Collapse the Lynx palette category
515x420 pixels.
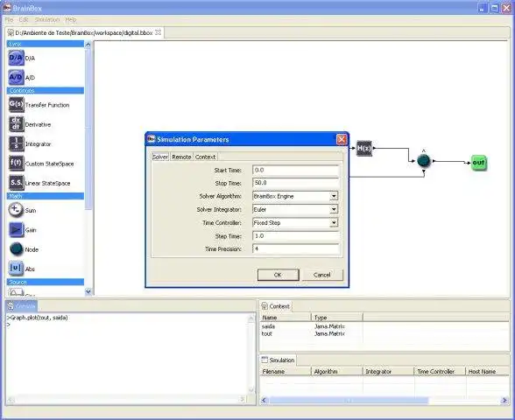[46, 44]
